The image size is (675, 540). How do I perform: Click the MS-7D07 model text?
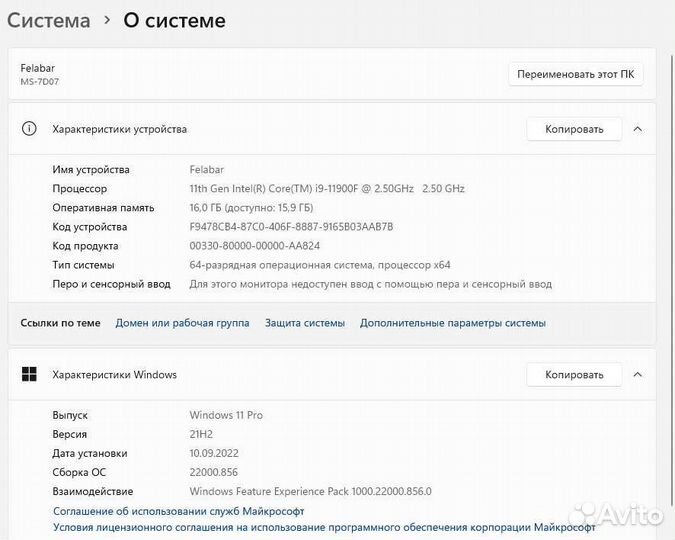coord(40,81)
